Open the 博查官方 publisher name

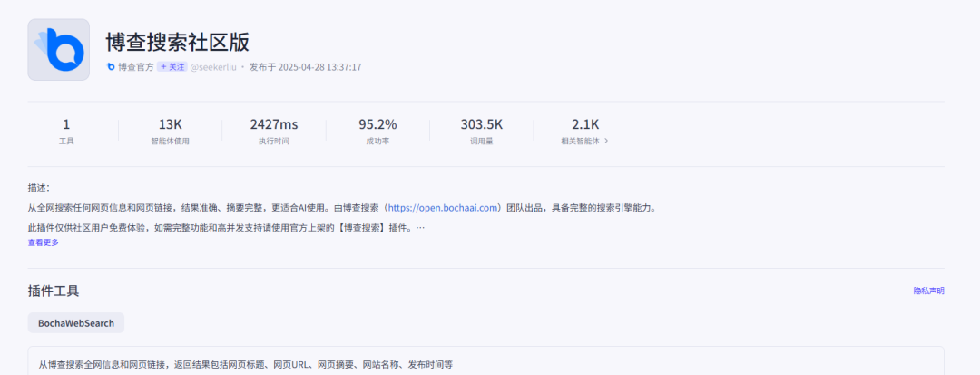135,67
